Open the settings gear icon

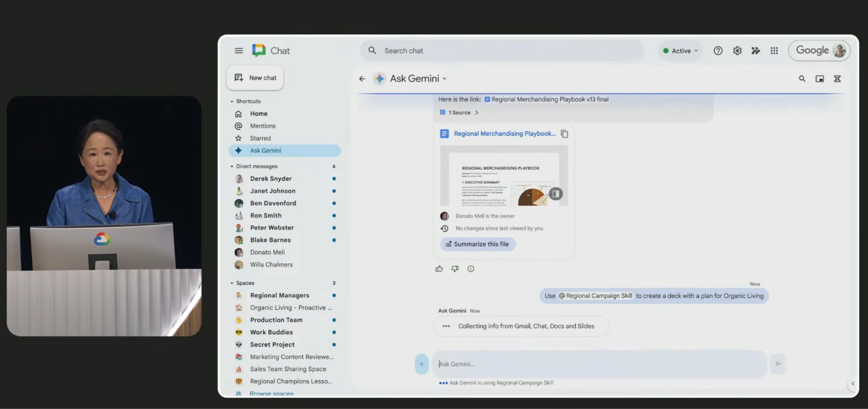[x=737, y=51]
